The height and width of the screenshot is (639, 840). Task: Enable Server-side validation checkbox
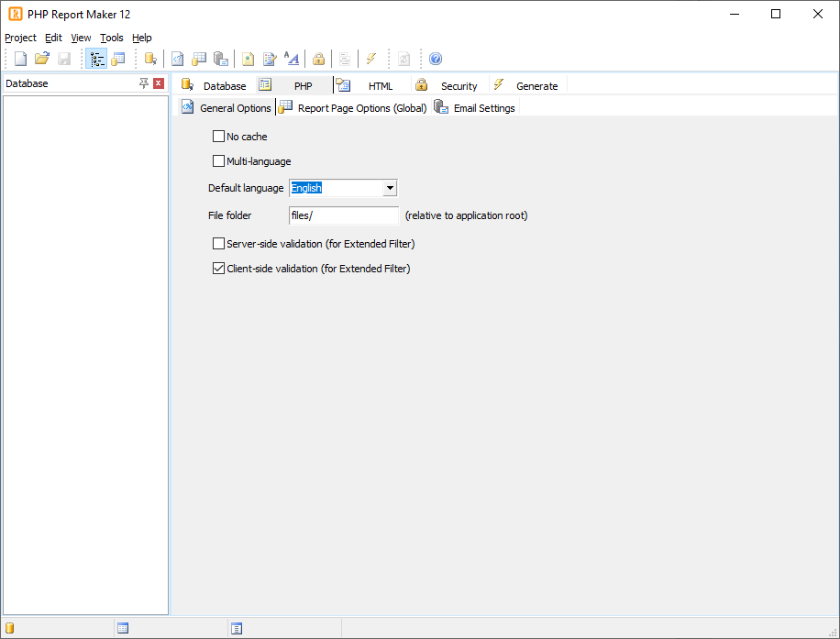(x=218, y=244)
